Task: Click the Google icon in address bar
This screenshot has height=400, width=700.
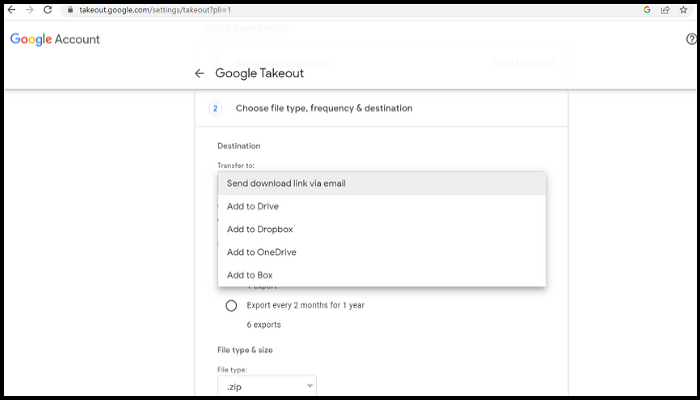Action: [x=647, y=9]
